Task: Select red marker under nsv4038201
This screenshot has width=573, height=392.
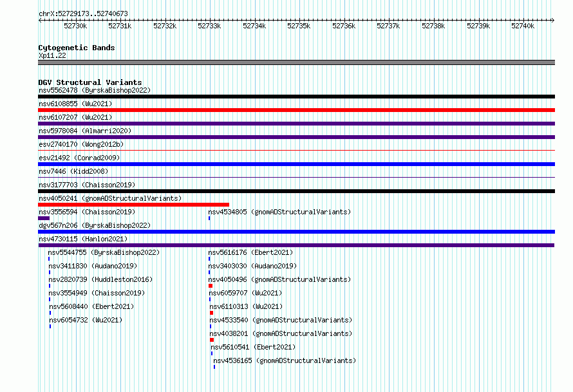Action: (x=212, y=340)
